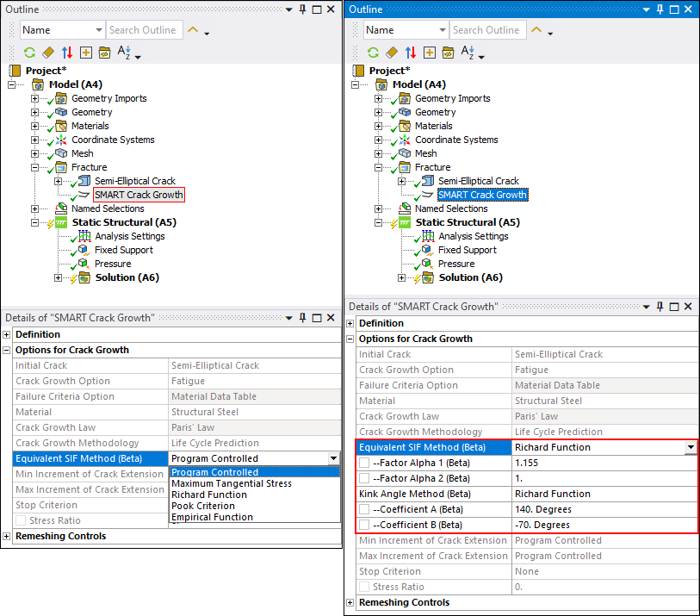Check the Coefficient B (Beta) checkbox
The width and height of the screenshot is (700, 616).
tap(365, 526)
